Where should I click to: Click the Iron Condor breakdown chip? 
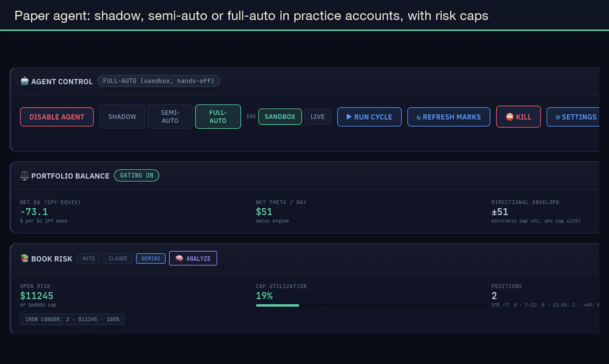coord(72,319)
